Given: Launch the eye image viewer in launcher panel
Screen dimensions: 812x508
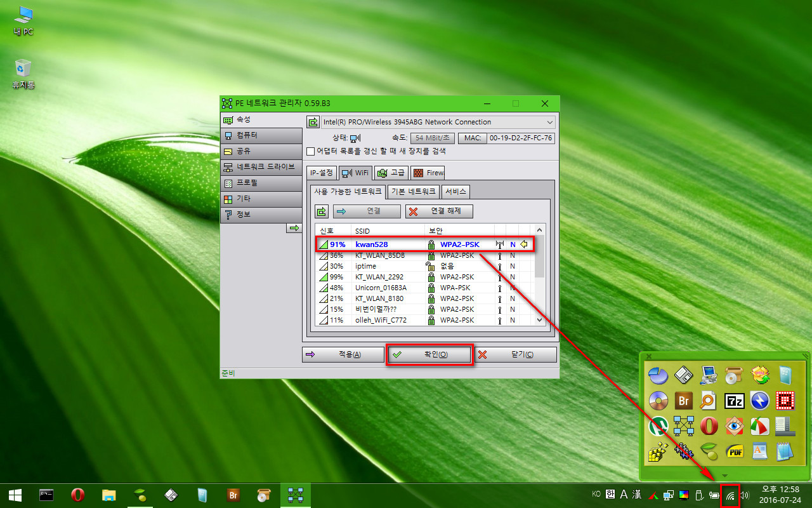Looking at the screenshot, I should 734,425.
